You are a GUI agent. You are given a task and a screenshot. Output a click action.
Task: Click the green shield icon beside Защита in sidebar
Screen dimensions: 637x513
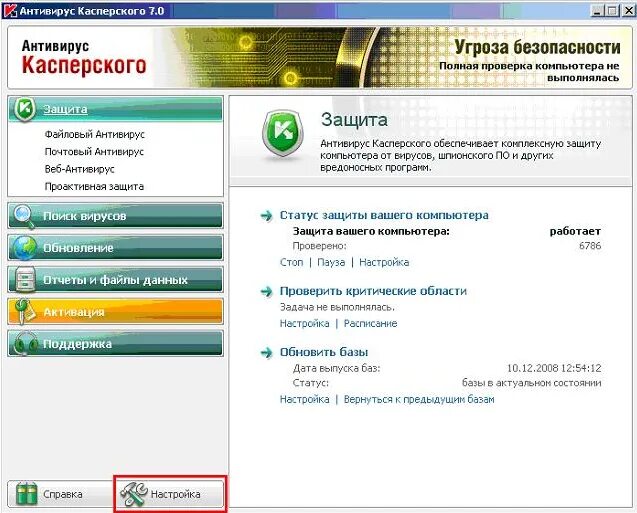point(25,109)
